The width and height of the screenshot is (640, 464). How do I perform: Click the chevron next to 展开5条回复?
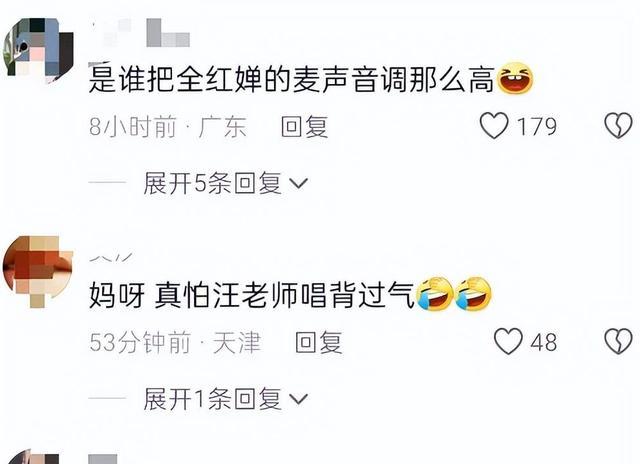pos(298,184)
